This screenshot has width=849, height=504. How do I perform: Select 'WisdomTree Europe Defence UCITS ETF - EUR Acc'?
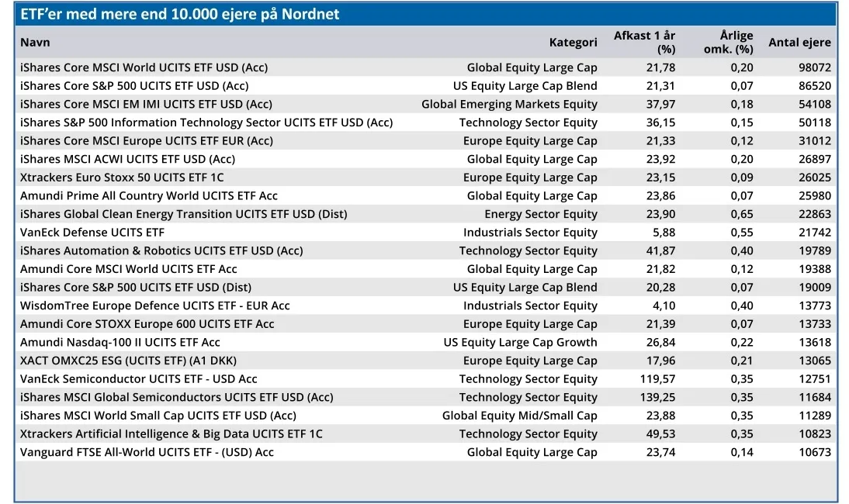[x=155, y=306]
